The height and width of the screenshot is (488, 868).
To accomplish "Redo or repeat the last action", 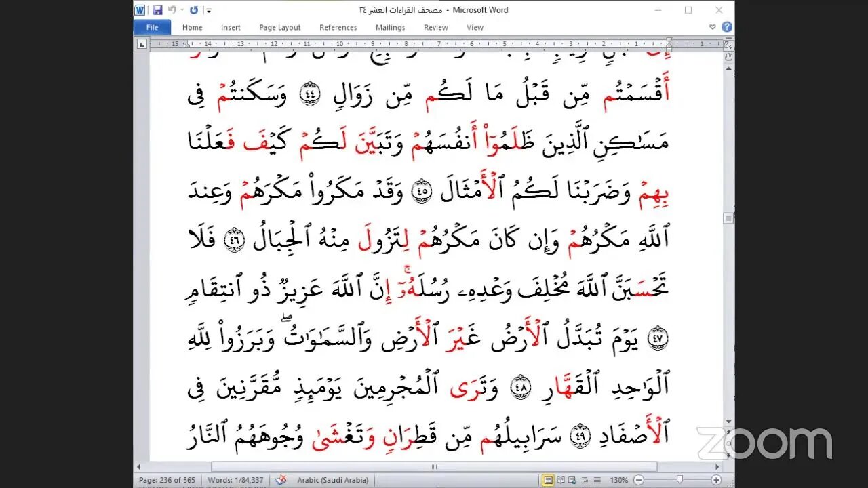I will pos(194,10).
